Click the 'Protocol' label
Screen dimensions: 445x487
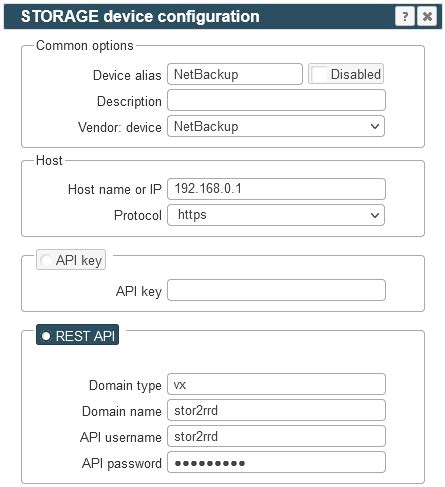pyautogui.click(x=138, y=215)
